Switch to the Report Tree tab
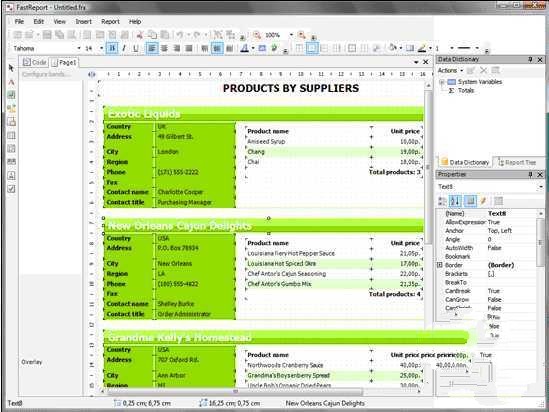549x412 pixels. (x=517, y=162)
